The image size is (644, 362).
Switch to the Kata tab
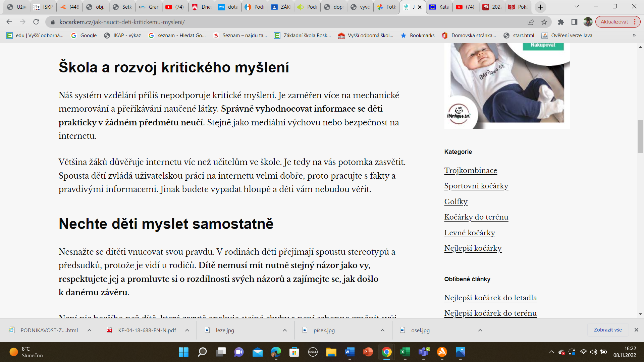coord(439,7)
